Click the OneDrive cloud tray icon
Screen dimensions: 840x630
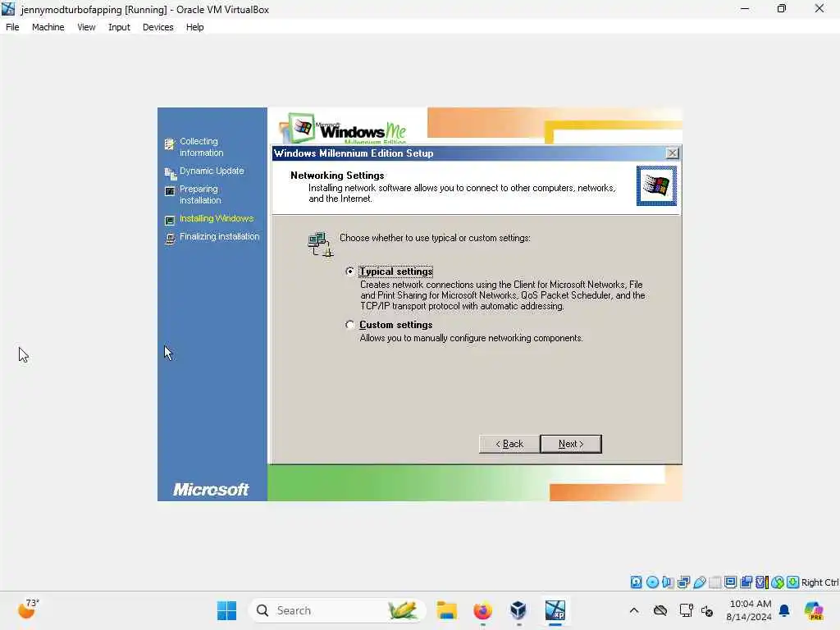tap(660, 610)
